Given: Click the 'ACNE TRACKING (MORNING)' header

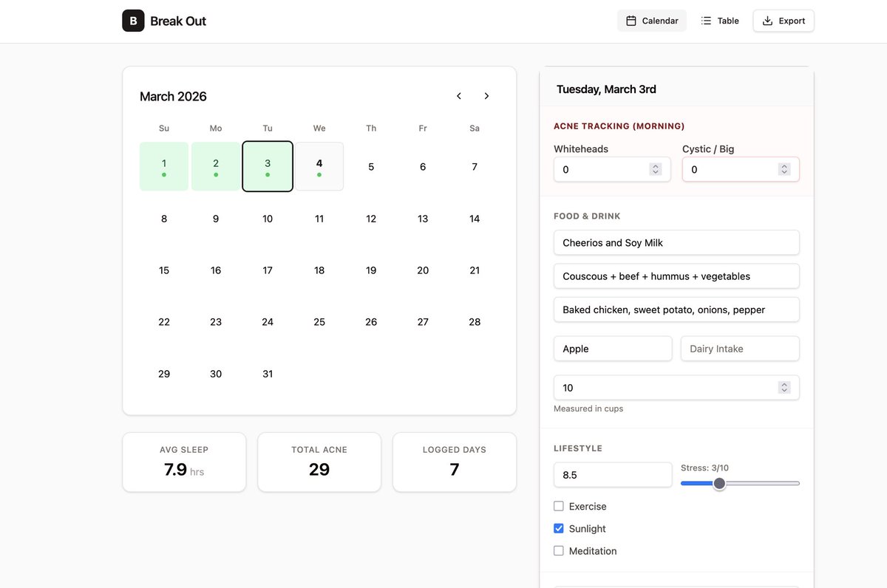Looking at the screenshot, I should (x=619, y=126).
